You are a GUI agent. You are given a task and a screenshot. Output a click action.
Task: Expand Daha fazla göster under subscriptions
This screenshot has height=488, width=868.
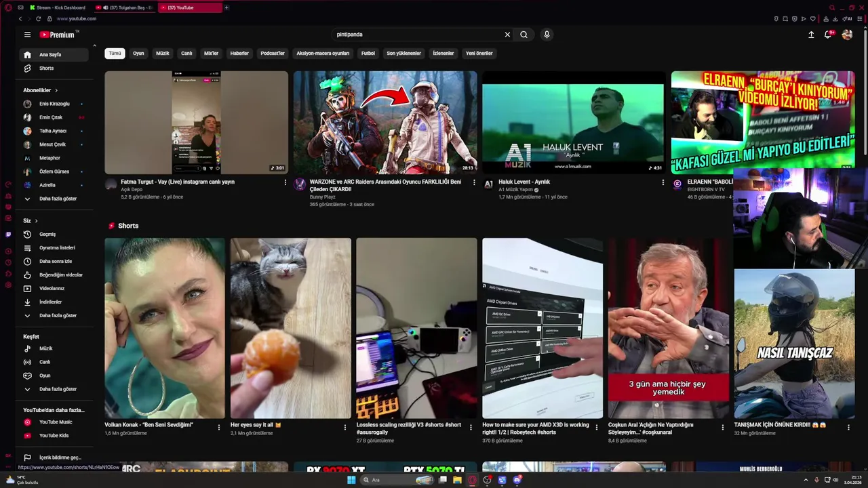pyautogui.click(x=54, y=199)
